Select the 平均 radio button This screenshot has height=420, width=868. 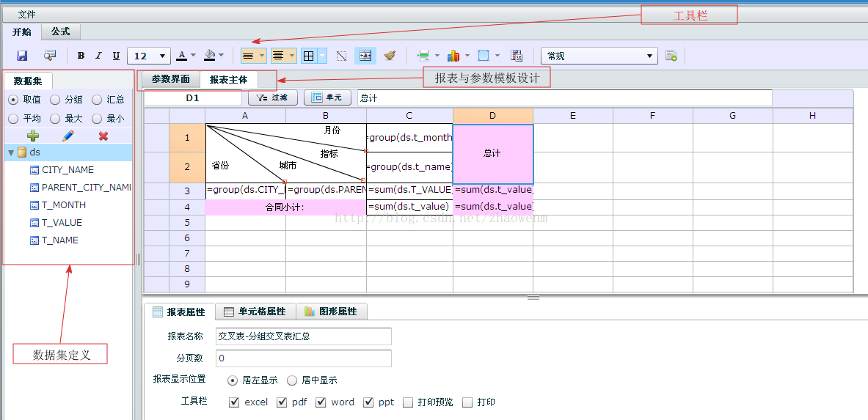click(13, 119)
